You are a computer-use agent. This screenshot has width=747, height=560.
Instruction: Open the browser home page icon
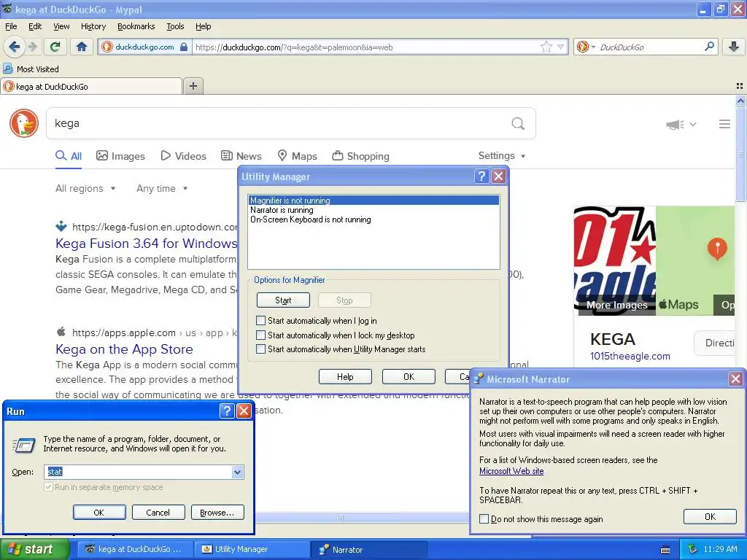pos(82,47)
